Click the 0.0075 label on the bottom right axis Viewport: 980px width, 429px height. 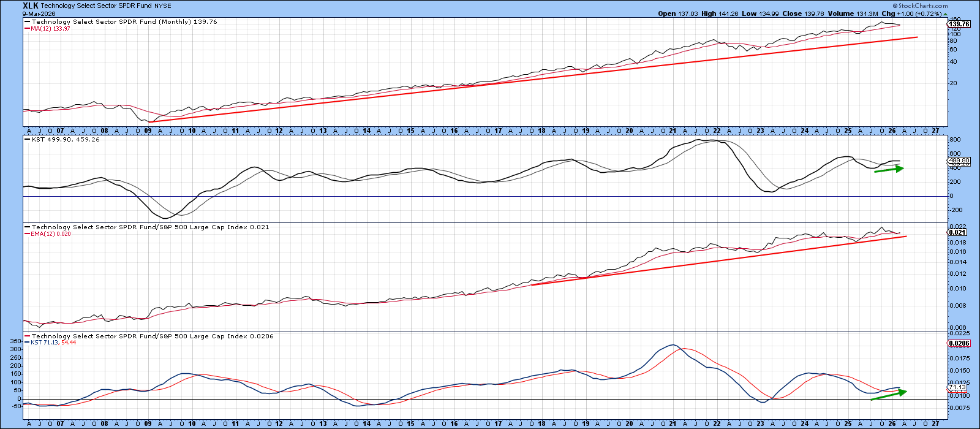point(960,408)
